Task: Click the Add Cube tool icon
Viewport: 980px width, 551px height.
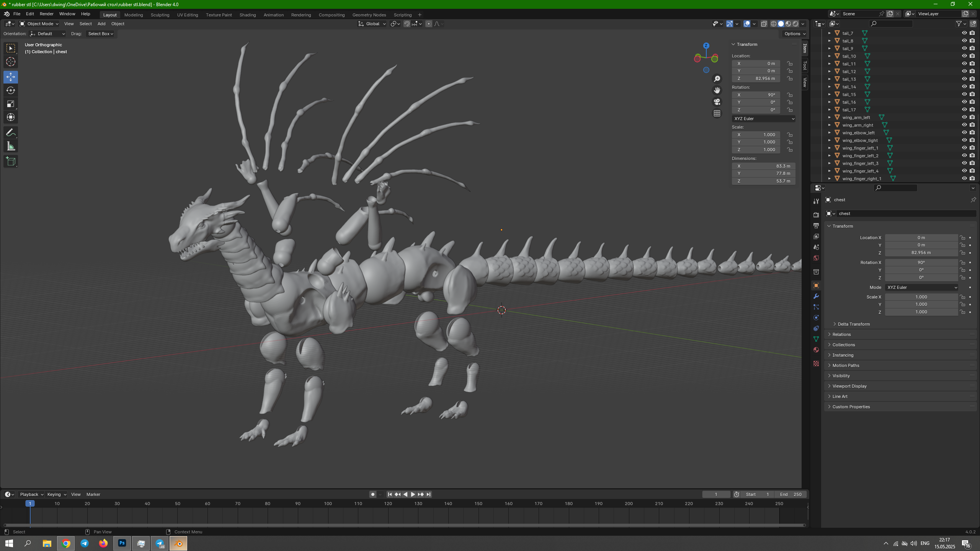Action: (x=11, y=161)
